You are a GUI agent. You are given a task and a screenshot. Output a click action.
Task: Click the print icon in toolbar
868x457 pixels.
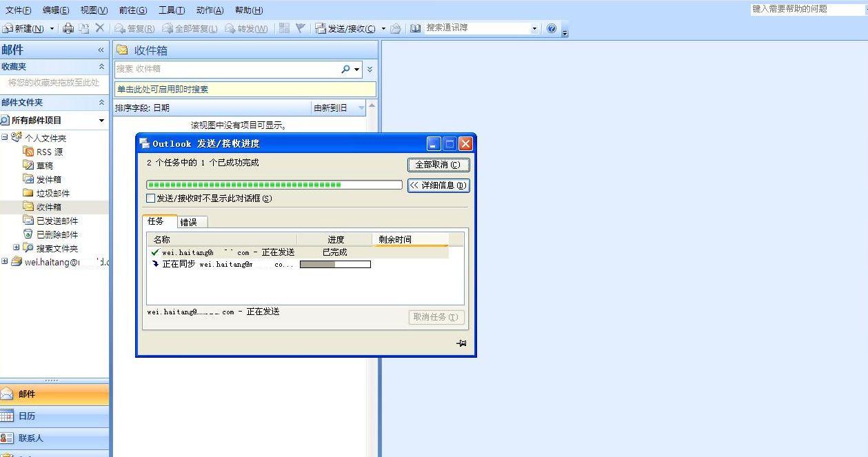(68, 28)
